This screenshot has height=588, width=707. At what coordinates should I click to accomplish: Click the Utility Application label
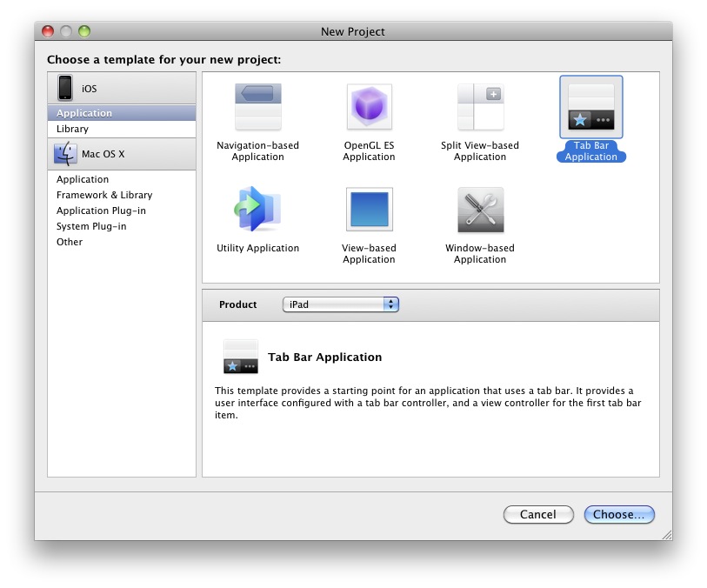tap(258, 248)
